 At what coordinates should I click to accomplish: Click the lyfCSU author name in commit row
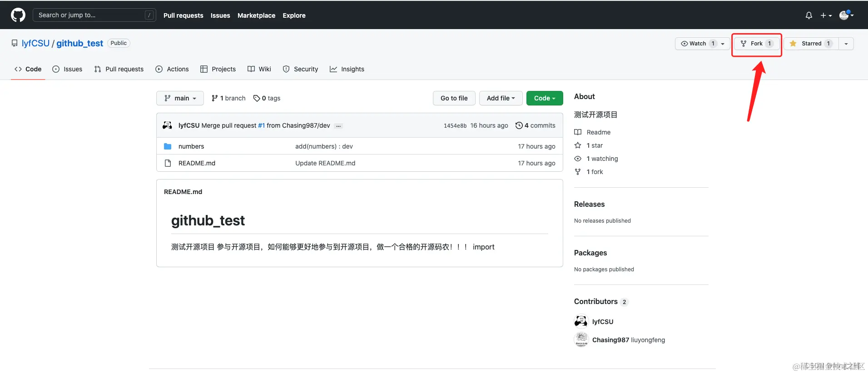tap(189, 125)
